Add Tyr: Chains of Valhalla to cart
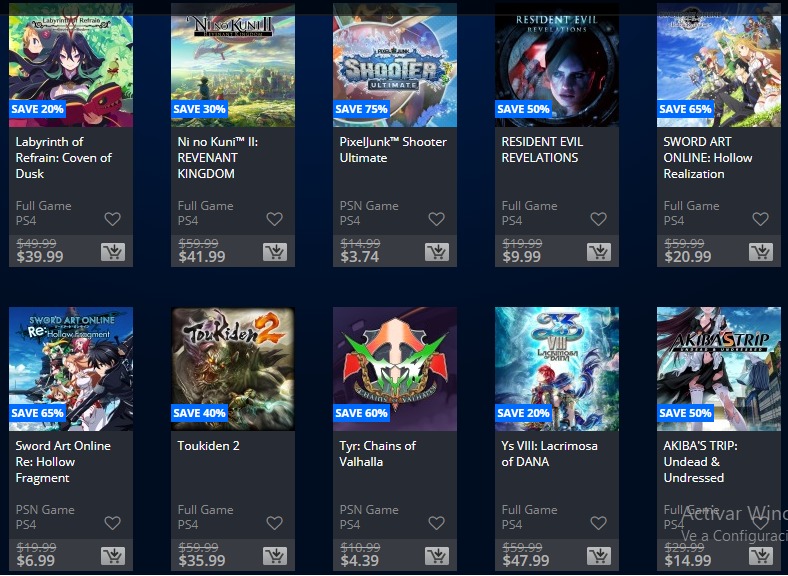 (437, 556)
